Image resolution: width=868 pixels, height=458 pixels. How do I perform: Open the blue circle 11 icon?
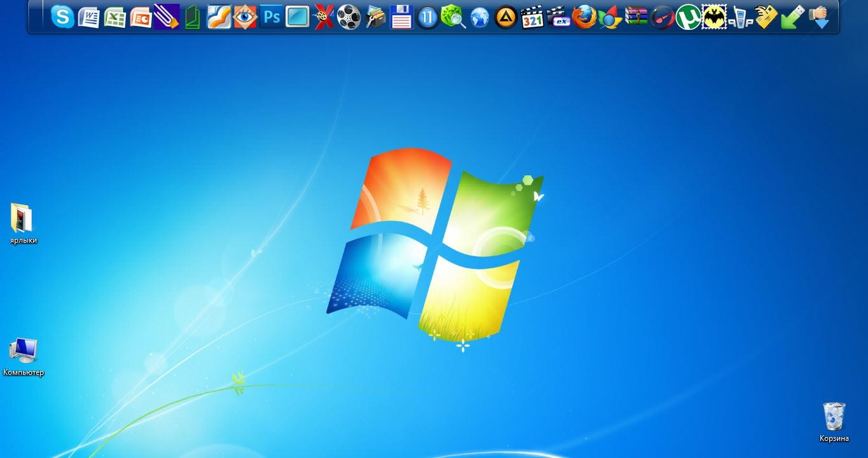(427, 17)
